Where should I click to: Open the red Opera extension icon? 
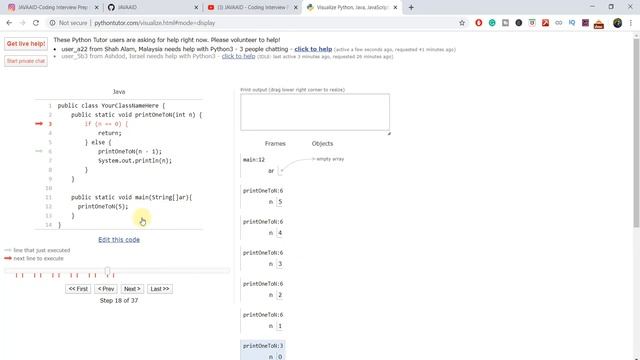pyautogui.click(x=478, y=23)
